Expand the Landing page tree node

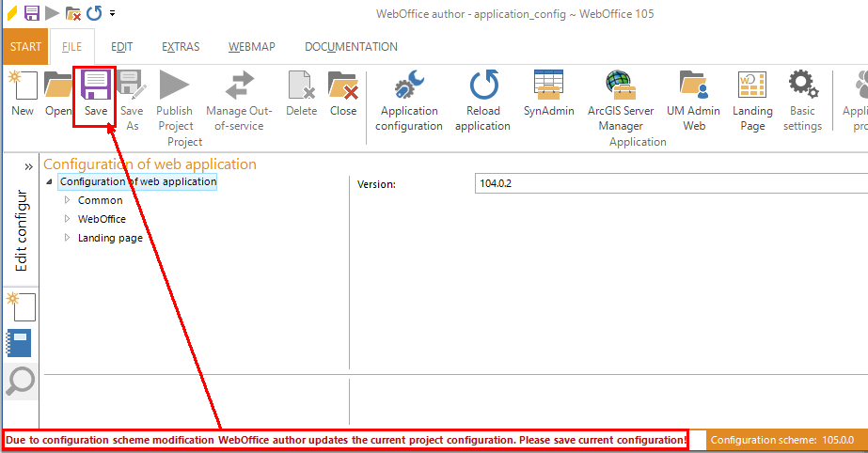point(67,237)
